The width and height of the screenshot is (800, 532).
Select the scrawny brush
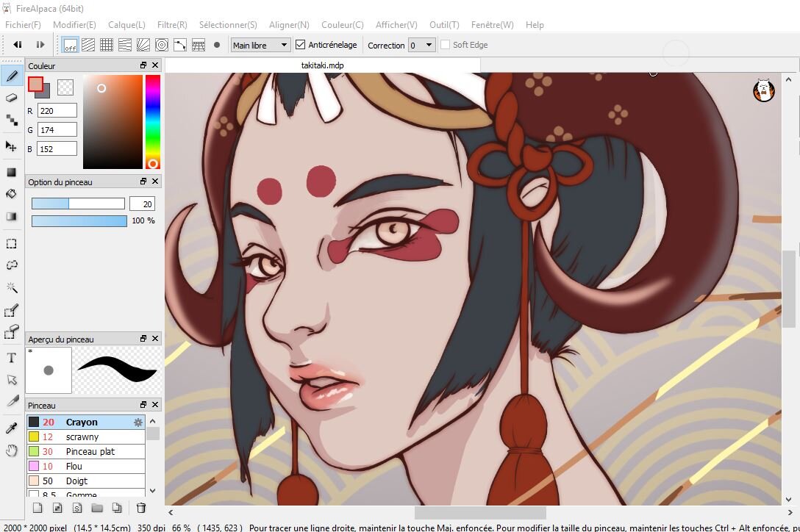[86, 436]
